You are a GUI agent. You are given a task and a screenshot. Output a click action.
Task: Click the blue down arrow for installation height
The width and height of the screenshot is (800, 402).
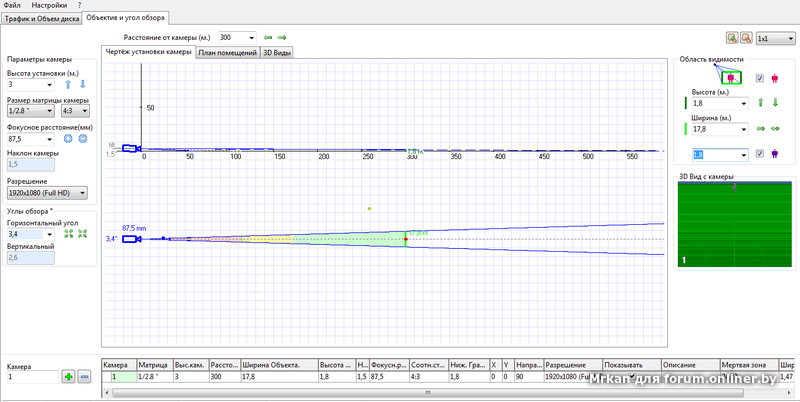tap(82, 85)
